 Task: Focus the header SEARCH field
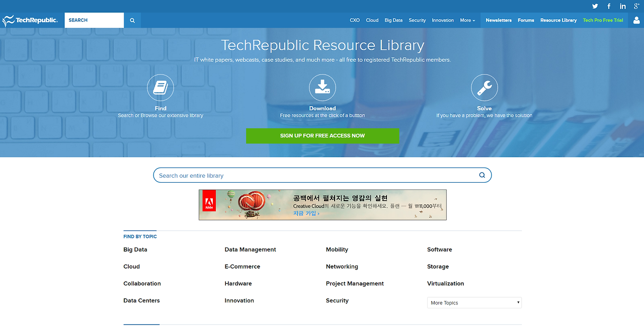tap(94, 20)
